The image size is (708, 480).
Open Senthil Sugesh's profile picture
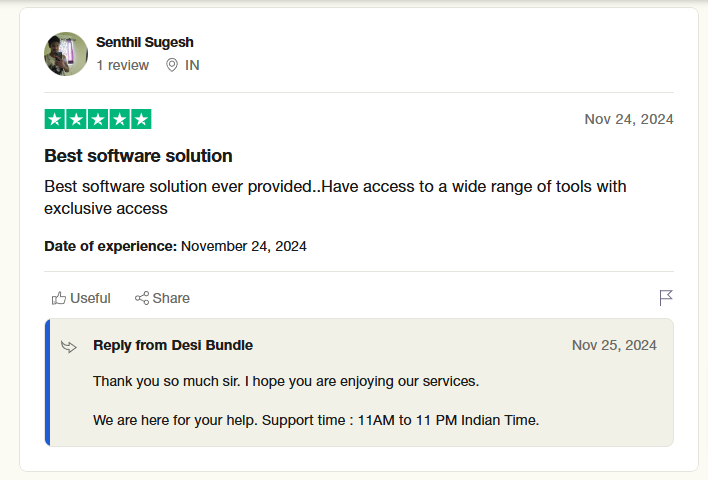[66, 54]
